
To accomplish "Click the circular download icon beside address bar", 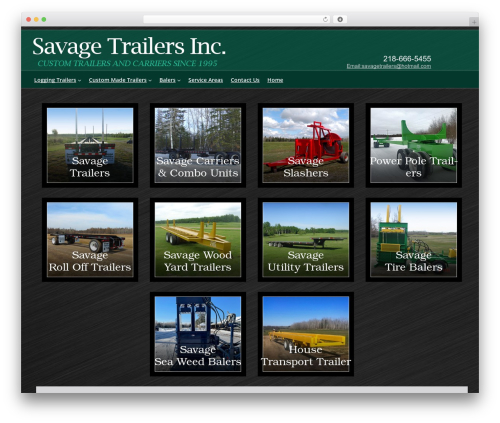I will point(340,20).
